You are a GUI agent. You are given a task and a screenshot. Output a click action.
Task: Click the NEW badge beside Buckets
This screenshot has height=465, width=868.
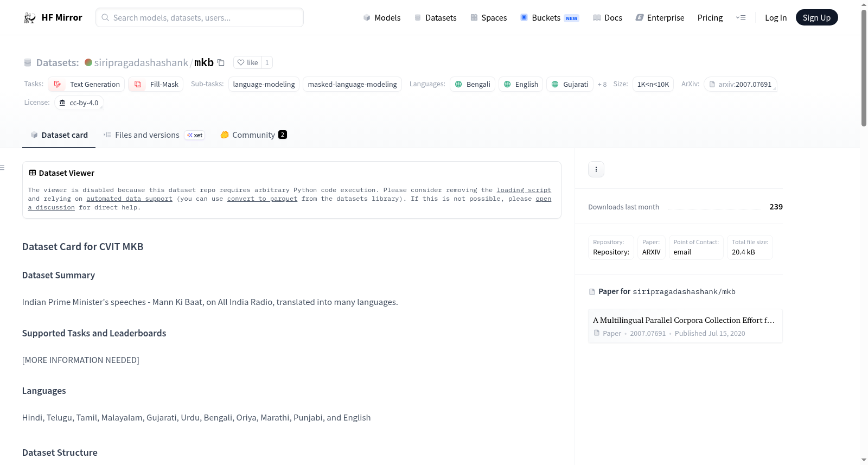click(x=572, y=18)
